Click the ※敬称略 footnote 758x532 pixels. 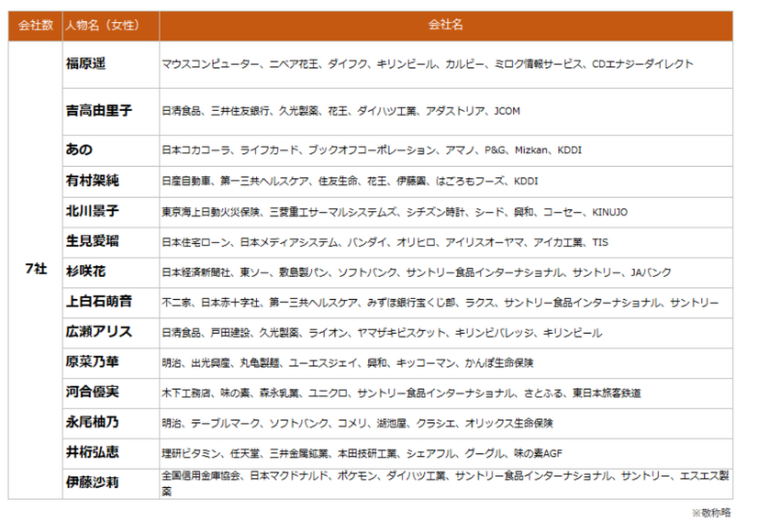click(710, 512)
